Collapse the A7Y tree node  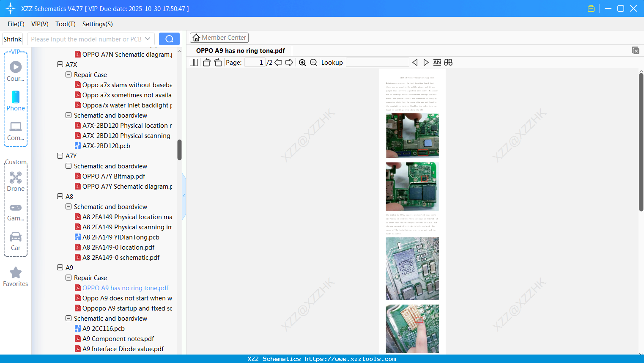60,156
